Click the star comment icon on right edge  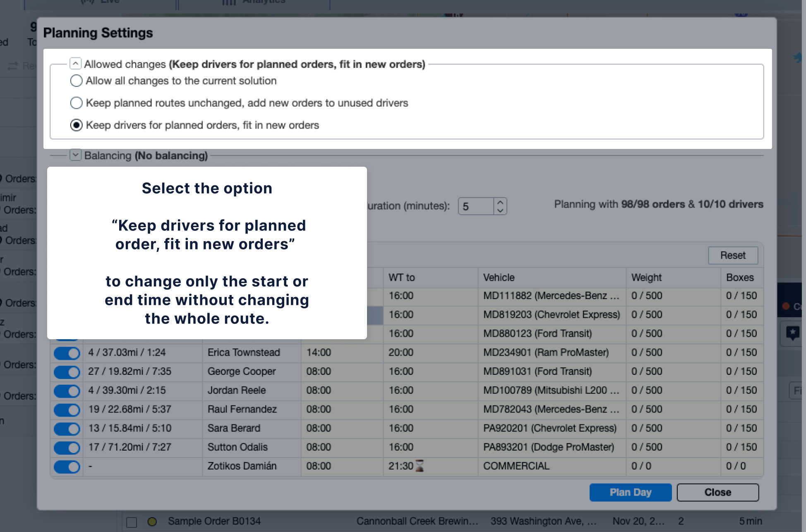tap(792, 333)
